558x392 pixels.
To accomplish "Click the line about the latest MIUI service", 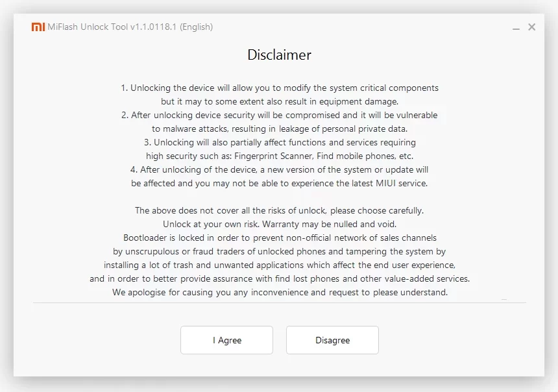I will tap(279, 183).
